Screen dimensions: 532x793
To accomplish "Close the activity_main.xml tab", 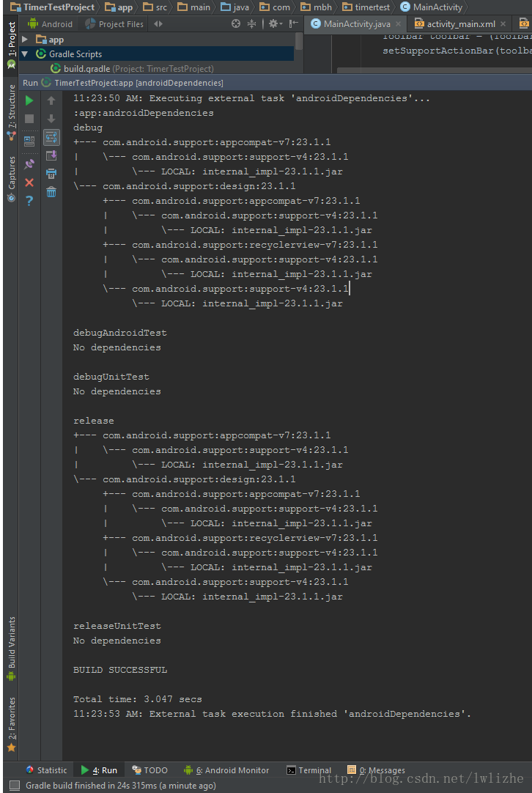I will click(503, 23).
